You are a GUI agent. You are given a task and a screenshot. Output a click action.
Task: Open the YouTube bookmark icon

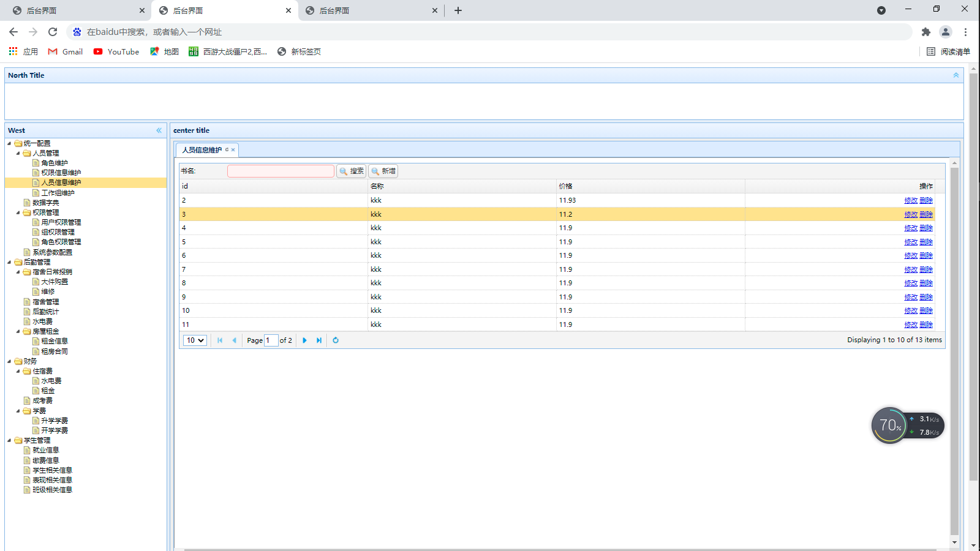98,51
